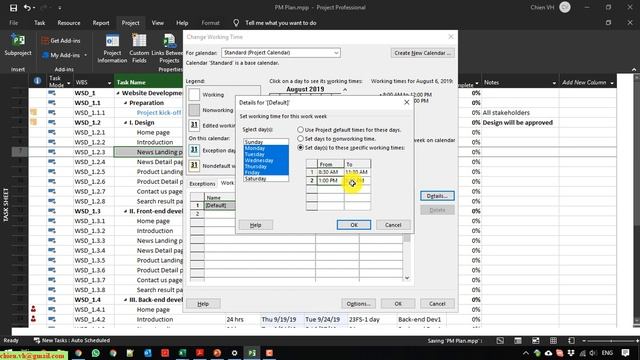Viewport: 640px width, 360px height.
Task: Switch to the Resource ribbon tab
Action: click(69, 23)
